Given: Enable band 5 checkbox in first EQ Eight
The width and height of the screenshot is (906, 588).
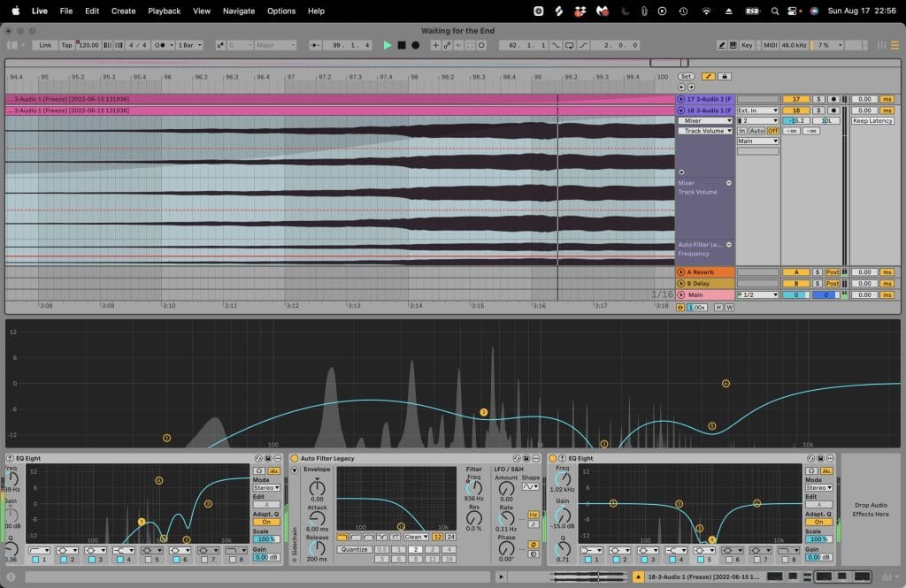Looking at the screenshot, I should (149, 560).
